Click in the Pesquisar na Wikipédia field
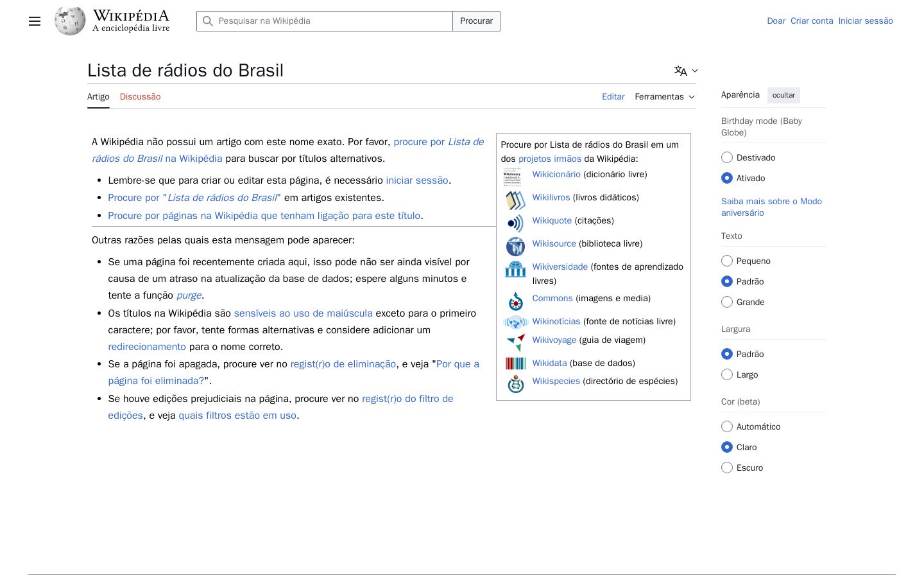The image size is (924, 578). [325, 21]
